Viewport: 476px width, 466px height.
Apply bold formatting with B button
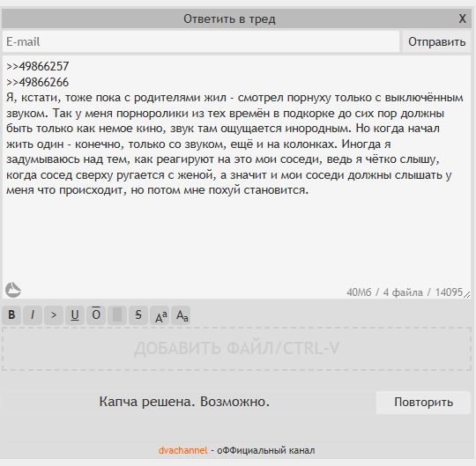11,315
